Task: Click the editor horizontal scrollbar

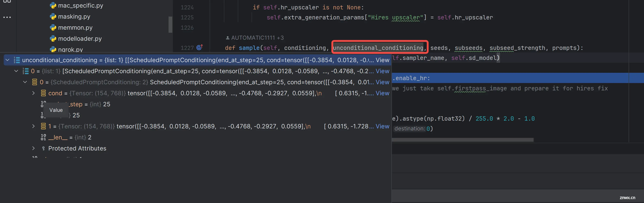Action: 463,140
